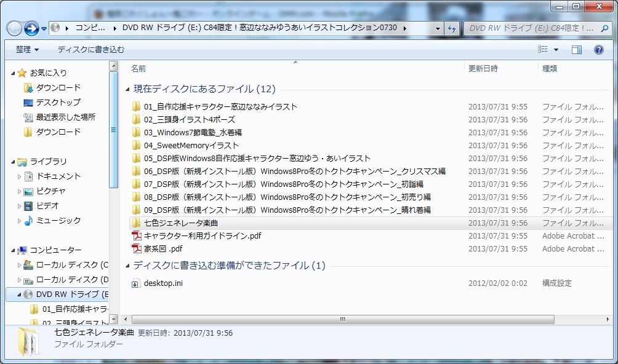Click the large folder thumbnail in details pane
The height and width of the screenshot is (364, 618).
pyautogui.click(x=29, y=342)
